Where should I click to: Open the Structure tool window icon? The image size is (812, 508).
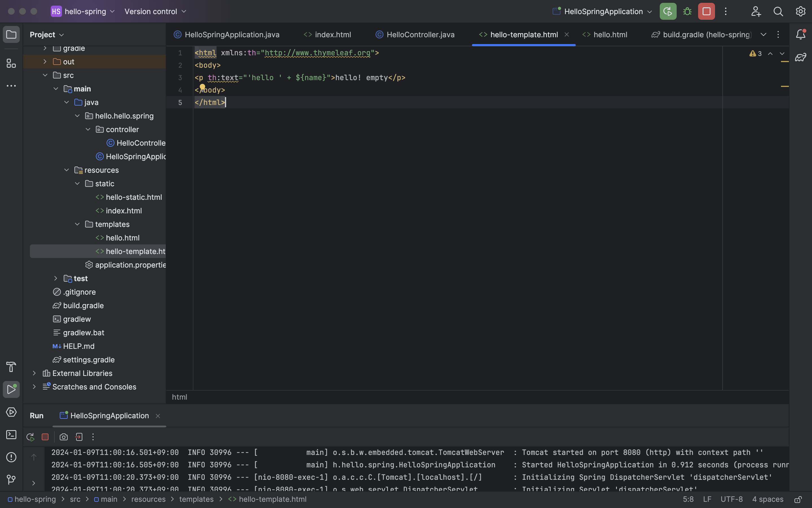[11, 63]
